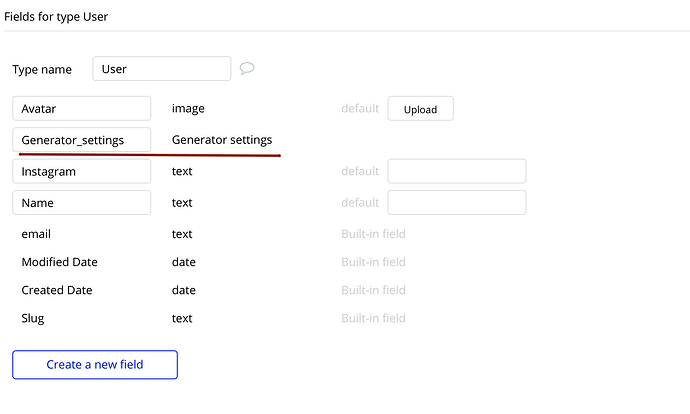Select the Created Date field name
This screenshot has height=414, width=690.
coord(57,290)
